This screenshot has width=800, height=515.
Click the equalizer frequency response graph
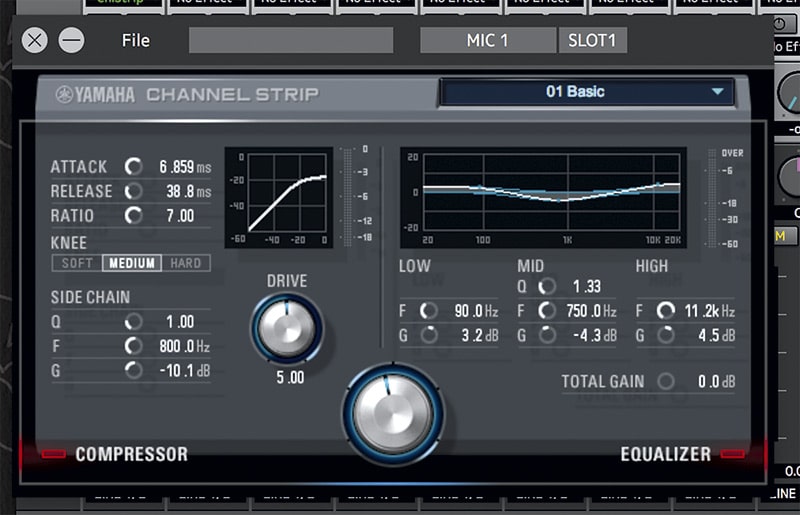pos(543,198)
